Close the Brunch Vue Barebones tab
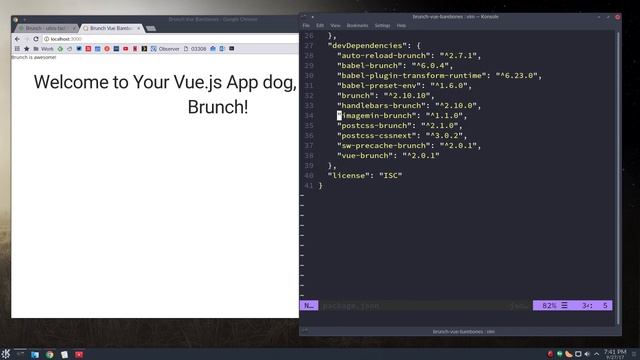This screenshot has width=640, height=360. coord(139,28)
